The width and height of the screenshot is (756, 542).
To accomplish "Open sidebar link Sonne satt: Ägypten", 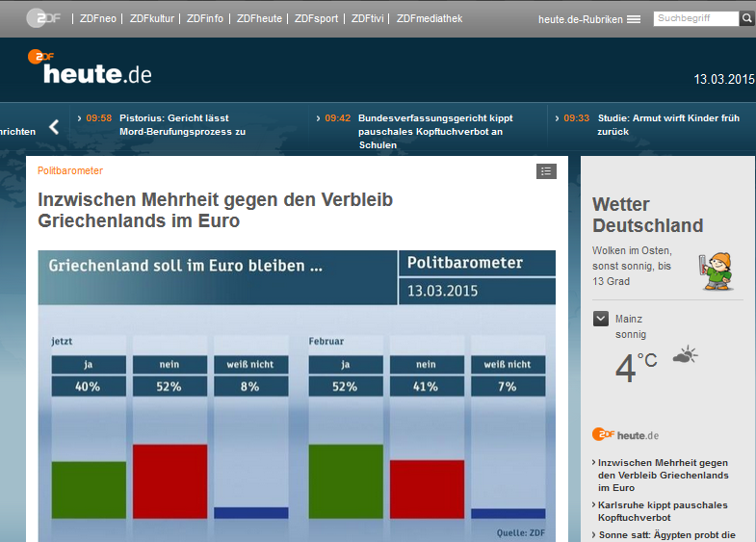I will (x=666, y=534).
